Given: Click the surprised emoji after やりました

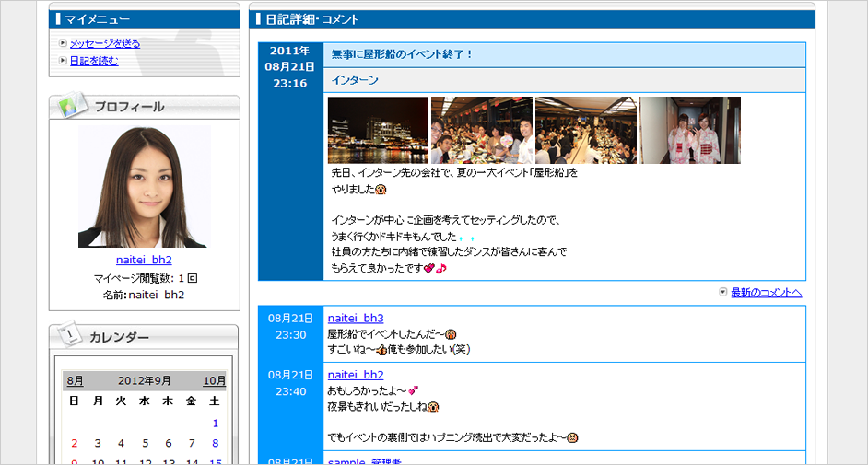Looking at the screenshot, I should click(381, 190).
